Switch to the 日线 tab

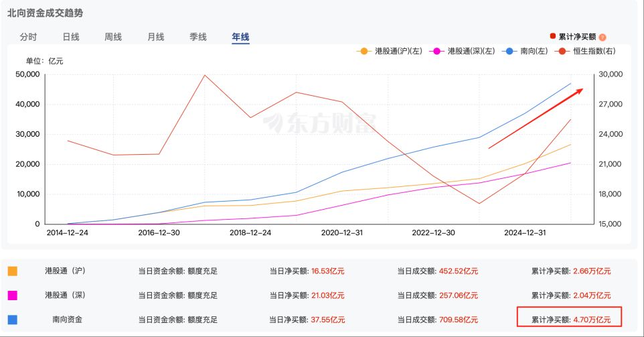tap(71, 38)
